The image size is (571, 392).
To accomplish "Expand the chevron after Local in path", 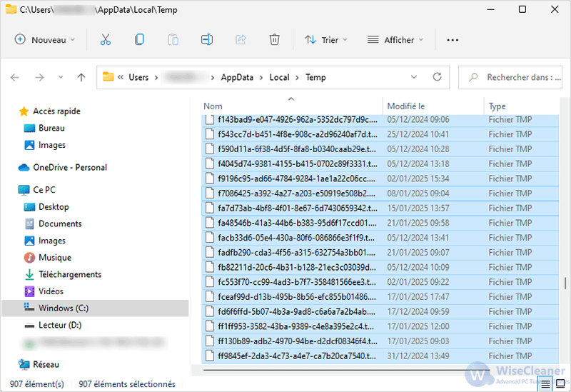I will coord(297,78).
